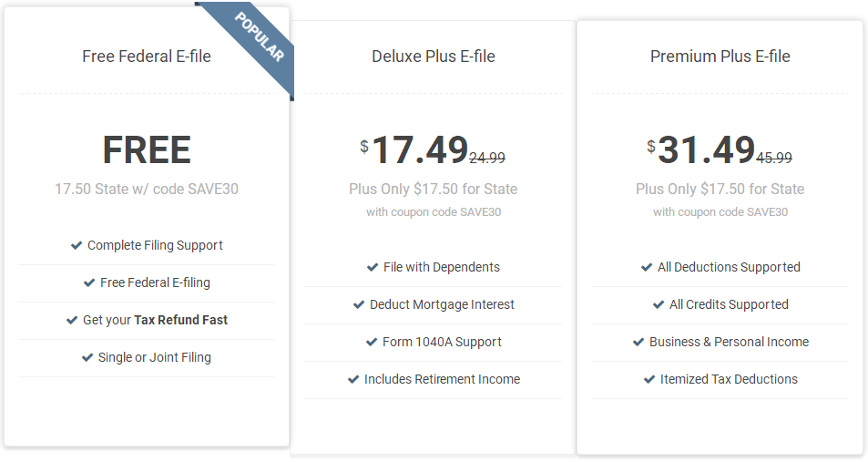This screenshot has width=868, height=462.
Task: Click checkmark beside Itemized Tax Deductions
Action: (649, 379)
